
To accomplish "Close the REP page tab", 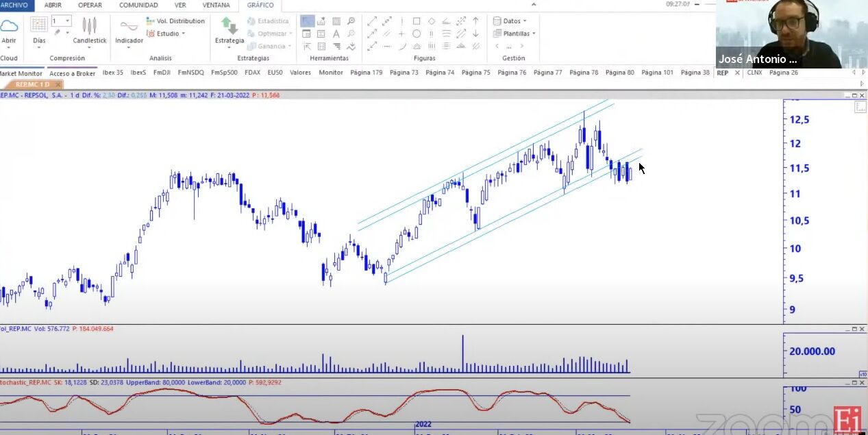I will (737, 73).
